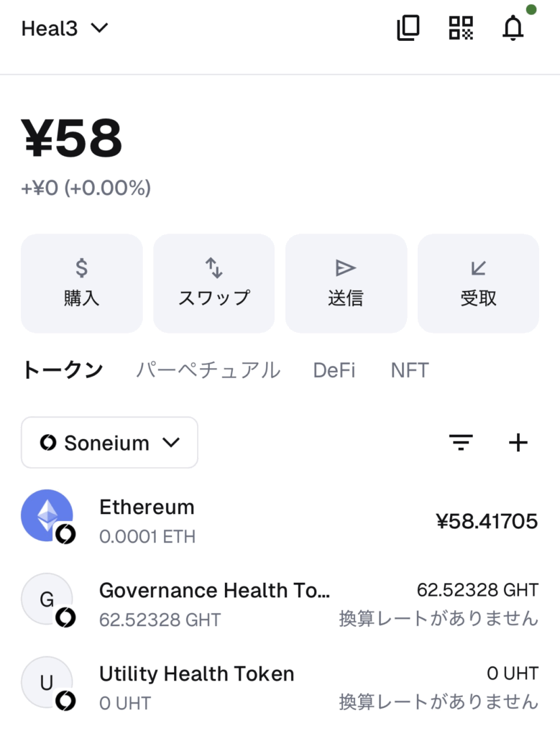
Task: Switch to the パーペチュアル tab
Action: pyautogui.click(x=208, y=370)
